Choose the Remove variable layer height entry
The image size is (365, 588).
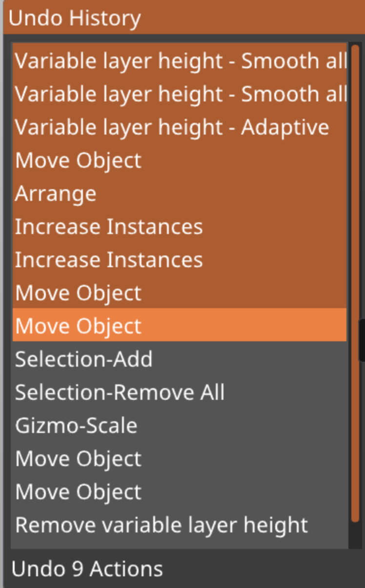click(x=162, y=525)
